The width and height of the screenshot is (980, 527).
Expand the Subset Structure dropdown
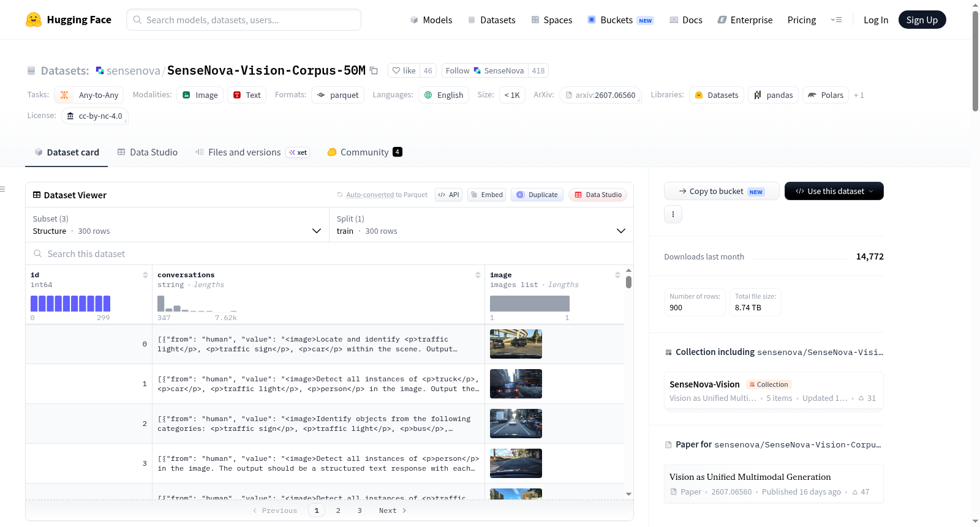point(178,225)
